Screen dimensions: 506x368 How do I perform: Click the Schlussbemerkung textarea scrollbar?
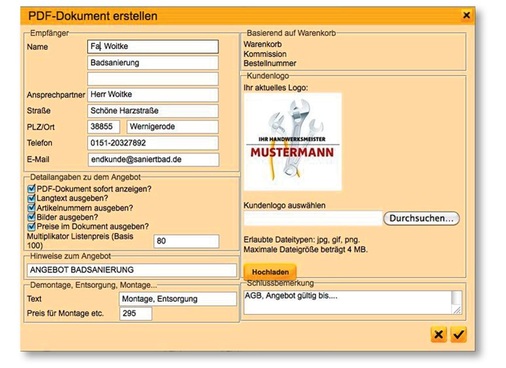[457, 298]
